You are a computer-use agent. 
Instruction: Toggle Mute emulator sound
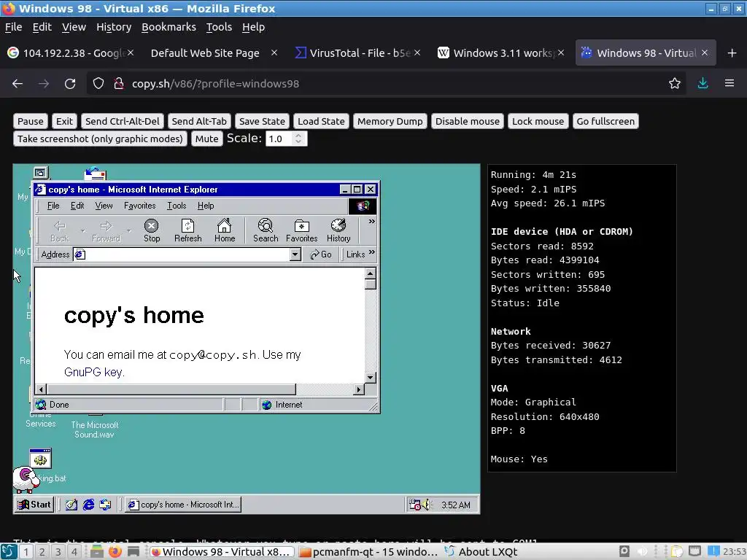point(206,139)
